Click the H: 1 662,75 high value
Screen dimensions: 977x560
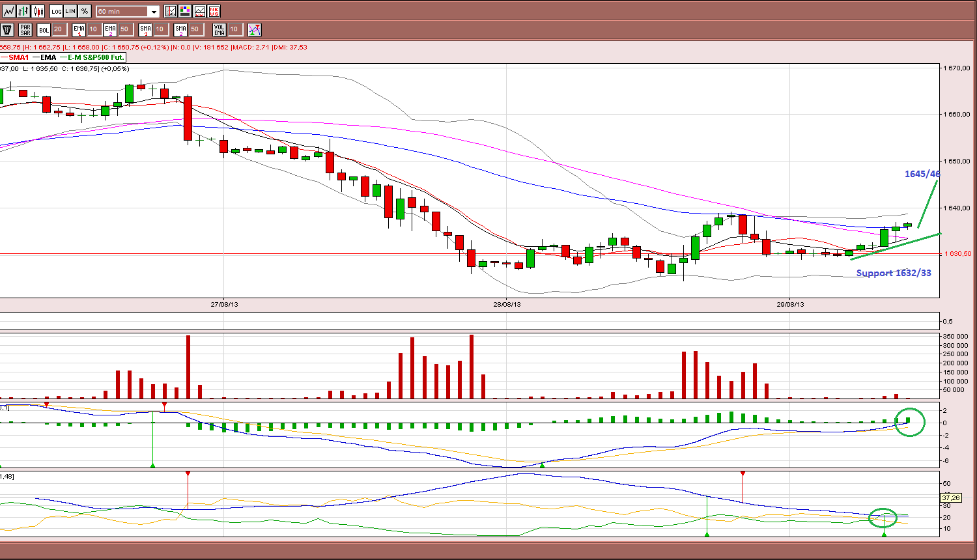coord(42,48)
